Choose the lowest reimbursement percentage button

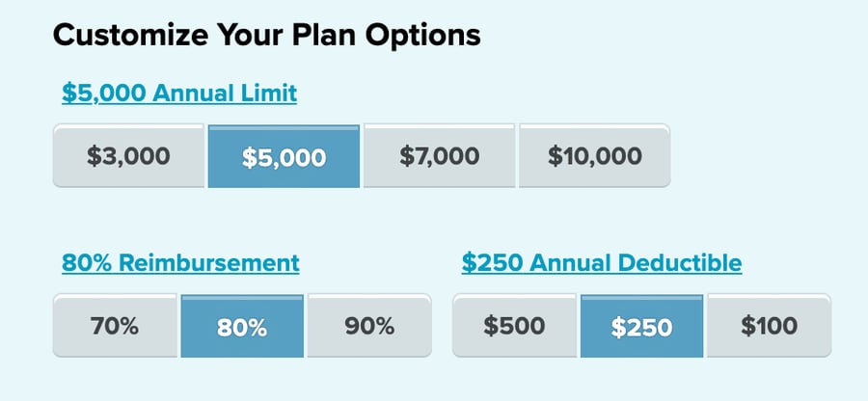click(115, 327)
